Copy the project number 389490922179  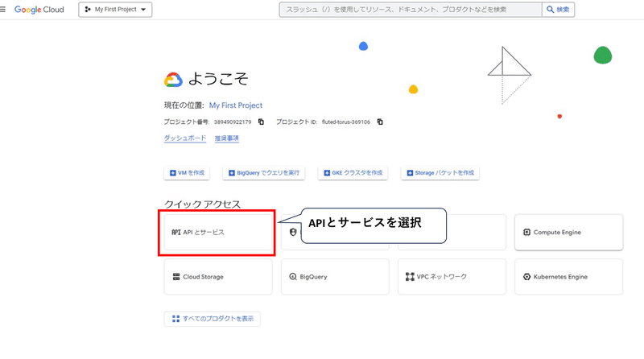tap(261, 122)
